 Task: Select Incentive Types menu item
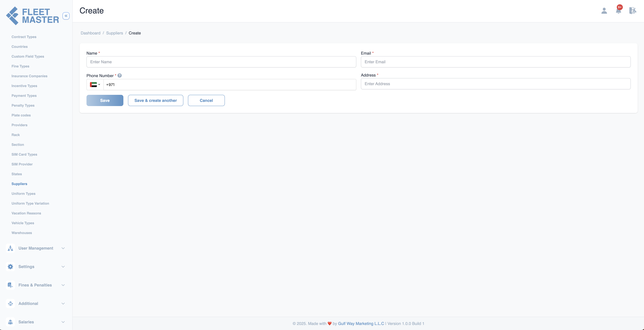tap(24, 86)
